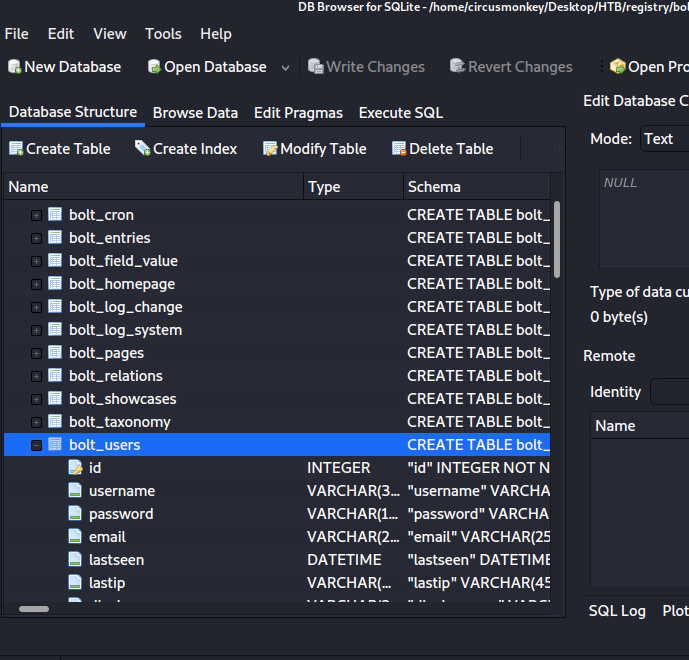The height and width of the screenshot is (660, 689).
Task: Select the lastseen DATETIME type cell
Action: click(344, 560)
